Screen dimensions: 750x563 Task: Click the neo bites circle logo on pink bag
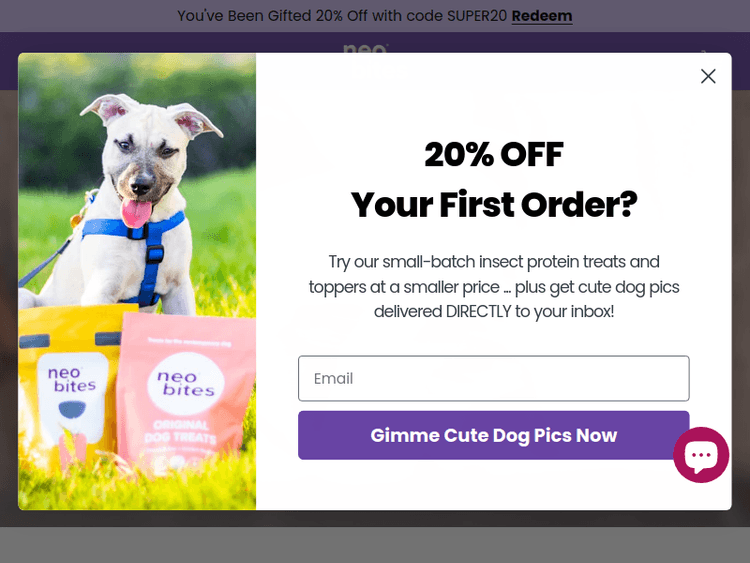coord(181,382)
